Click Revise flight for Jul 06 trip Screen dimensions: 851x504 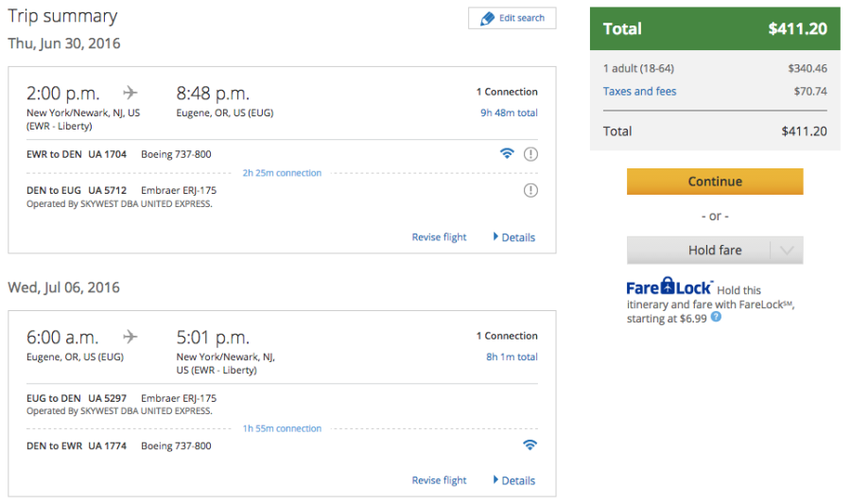pos(439,480)
